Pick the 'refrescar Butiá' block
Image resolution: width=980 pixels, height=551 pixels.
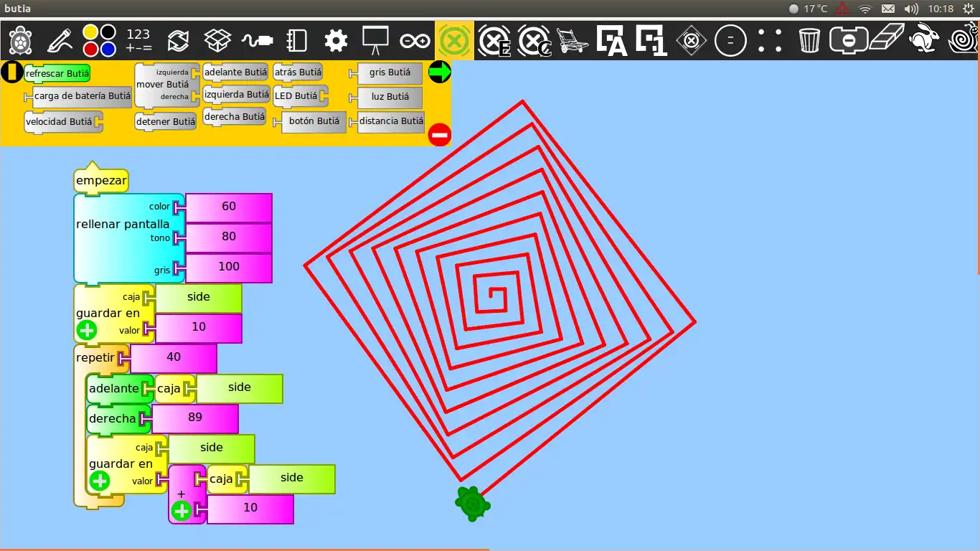pyautogui.click(x=57, y=74)
